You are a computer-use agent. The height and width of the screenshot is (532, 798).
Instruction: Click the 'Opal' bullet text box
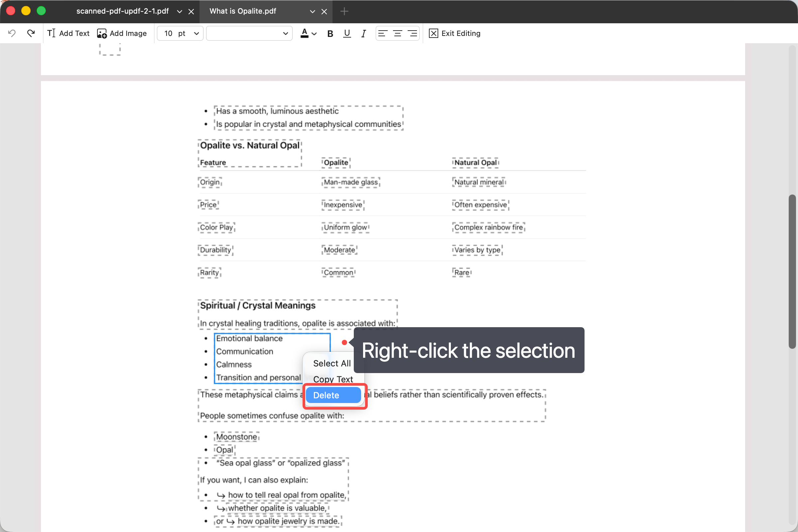(225, 450)
